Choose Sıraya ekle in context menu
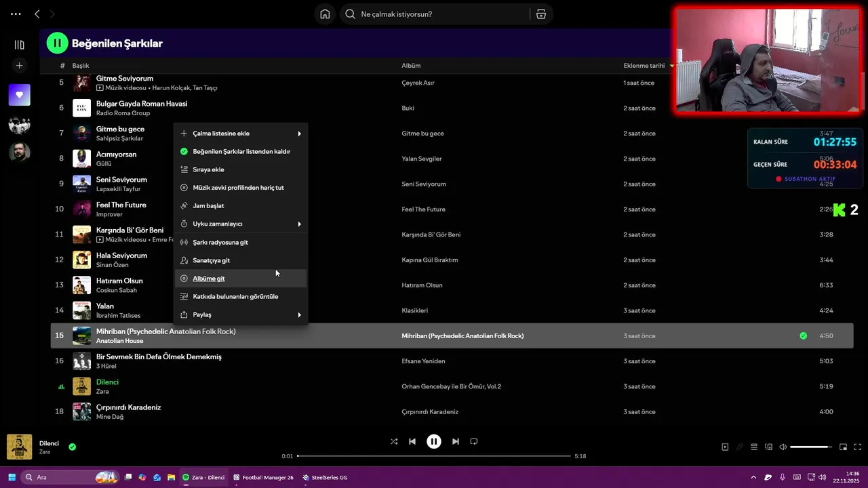868x488 pixels. coord(241,169)
